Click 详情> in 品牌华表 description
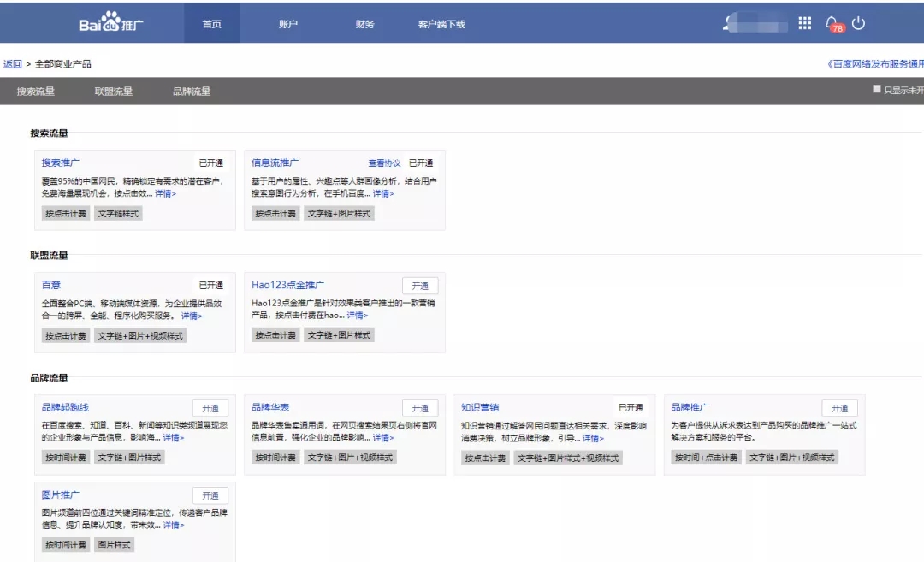Screen dimensions: 924x562 (383, 437)
